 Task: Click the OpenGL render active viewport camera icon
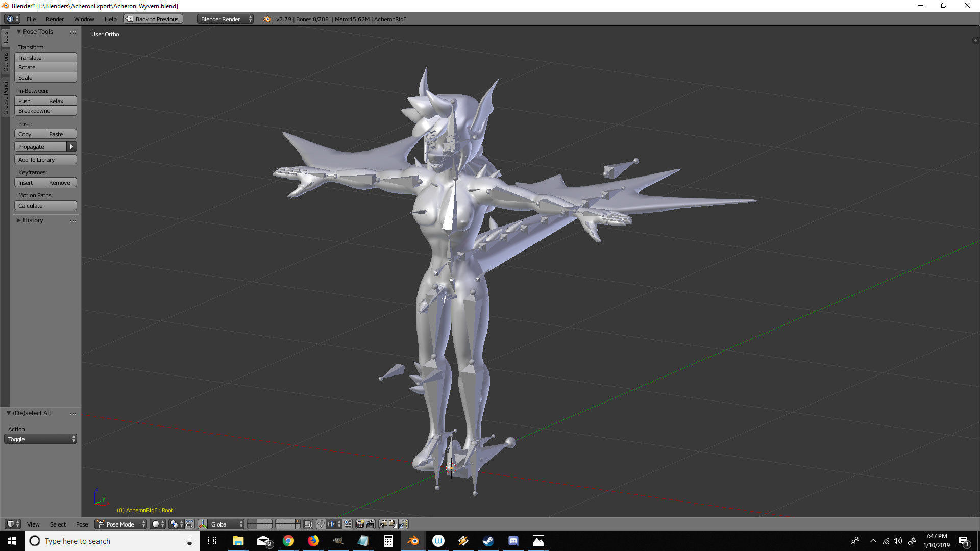(360, 524)
